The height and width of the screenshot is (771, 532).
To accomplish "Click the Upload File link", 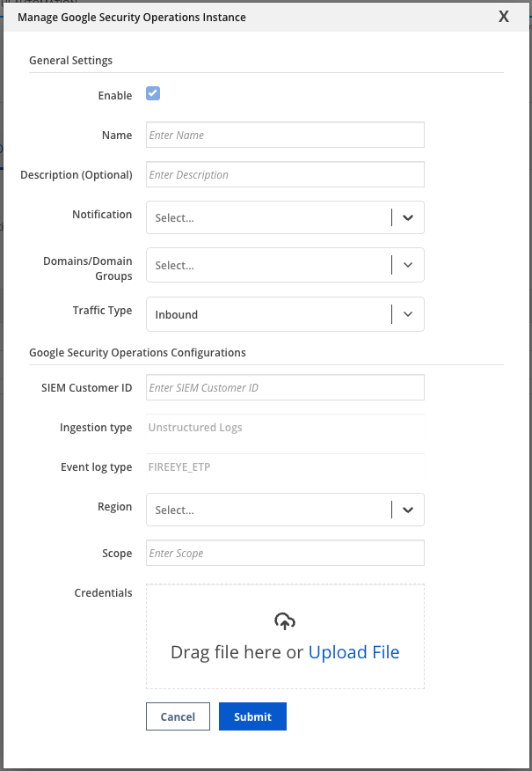I will point(353,652).
